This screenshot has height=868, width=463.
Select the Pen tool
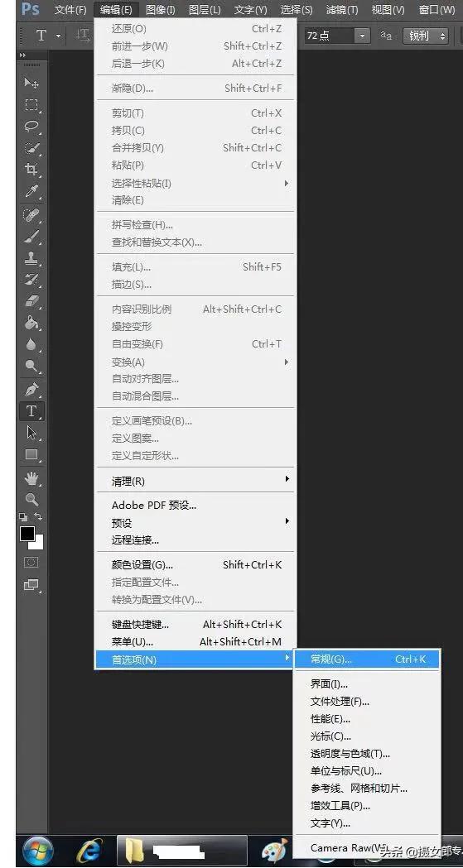tap(31, 389)
